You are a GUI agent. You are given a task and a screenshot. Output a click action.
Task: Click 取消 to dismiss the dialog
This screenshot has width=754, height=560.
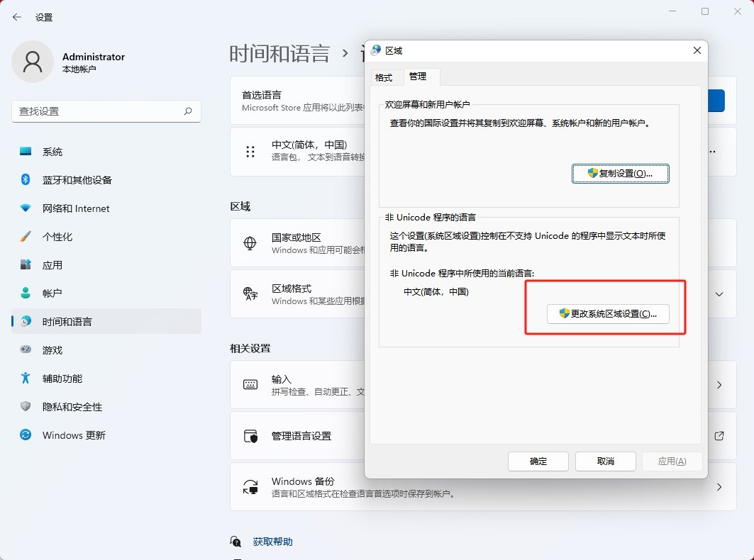pos(606,461)
